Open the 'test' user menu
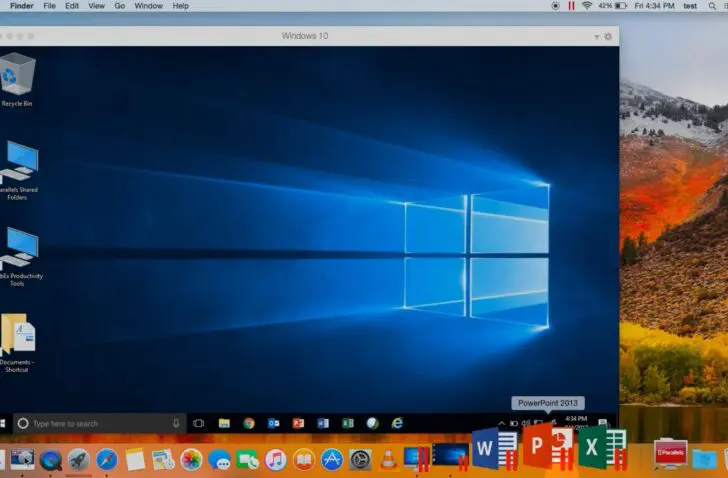This screenshot has height=478, width=728. [x=690, y=6]
